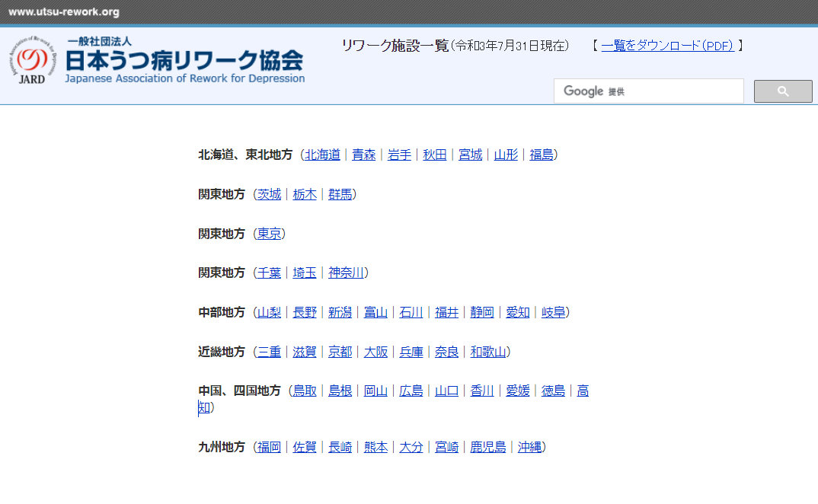
Task: Visit the 宮城 link
Action: pos(470,155)
